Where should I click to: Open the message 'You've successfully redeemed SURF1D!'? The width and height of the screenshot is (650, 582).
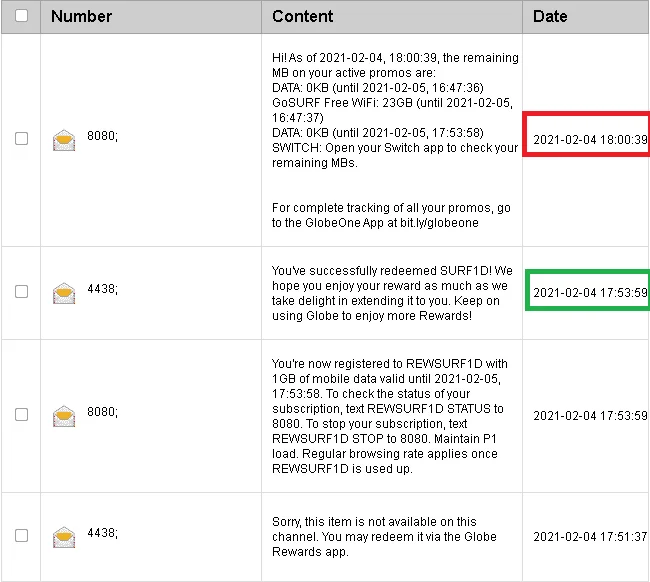392,293
